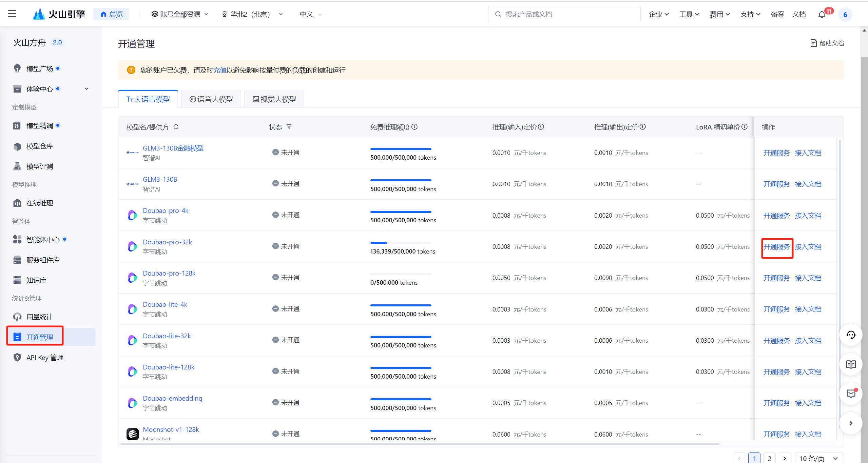The image size is (868, 463).
Task: Click 开通服务 for Doubao-embedding
Action: click(776, 403)
